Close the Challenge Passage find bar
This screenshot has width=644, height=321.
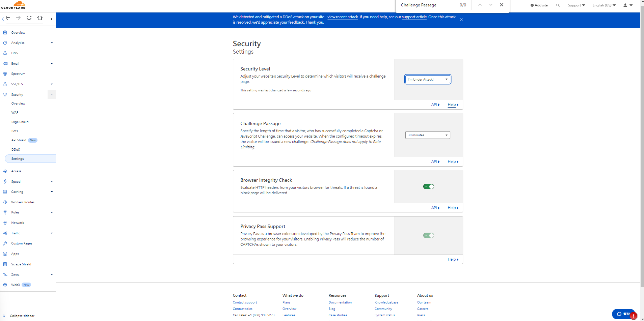click(x=502, y=5)
